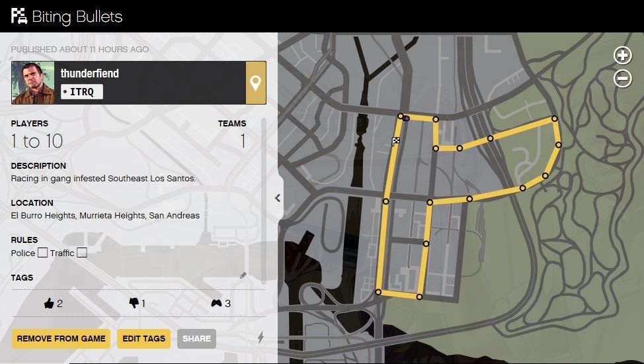Click the thumbs up like icon
The image size is (644, 364).
click(x=48, y=304)
